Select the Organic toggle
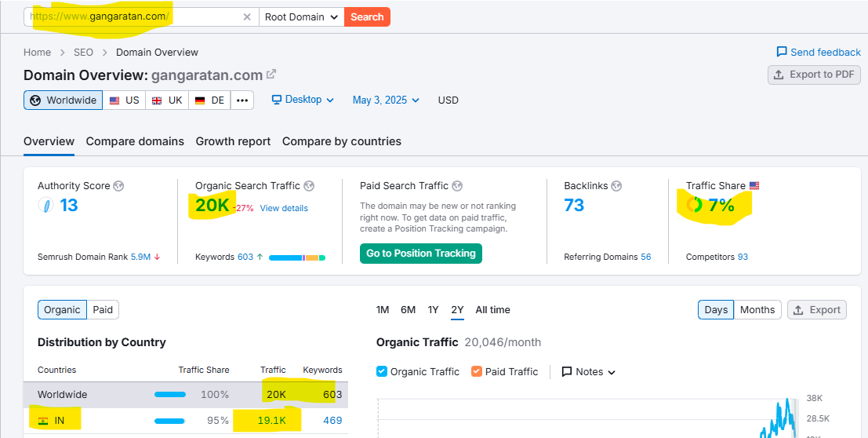The width and height of the screenshot is (868, 438). point(62,310)
